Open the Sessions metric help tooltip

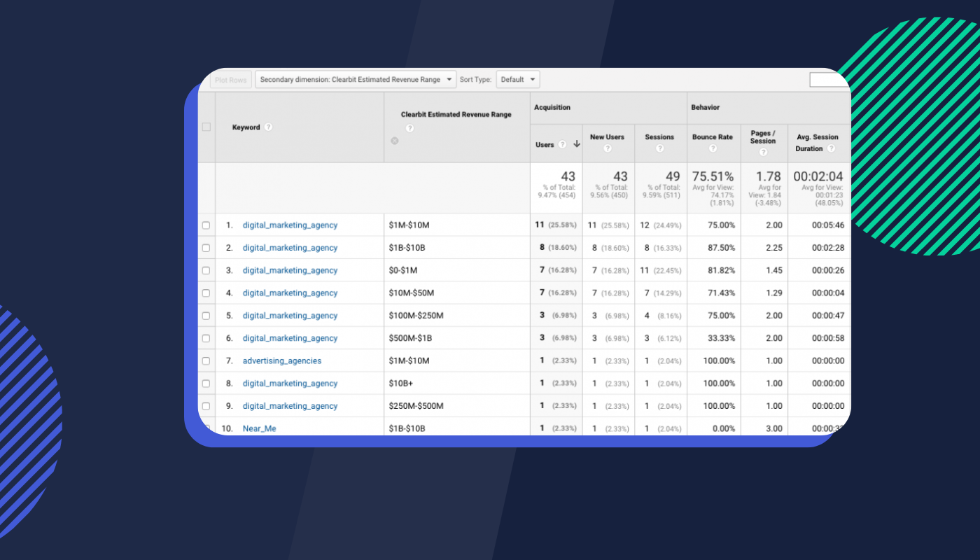[660, 148]
